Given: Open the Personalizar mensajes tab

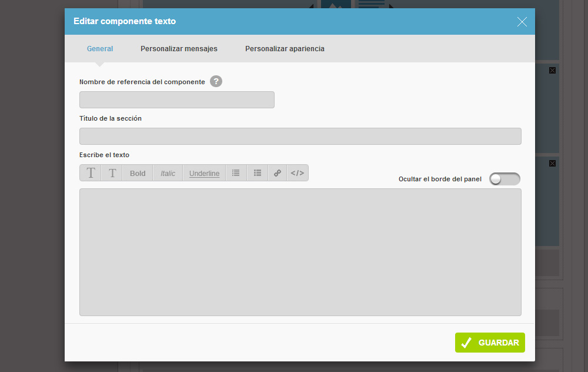Looking at the screenshot, I should point(179,49).
